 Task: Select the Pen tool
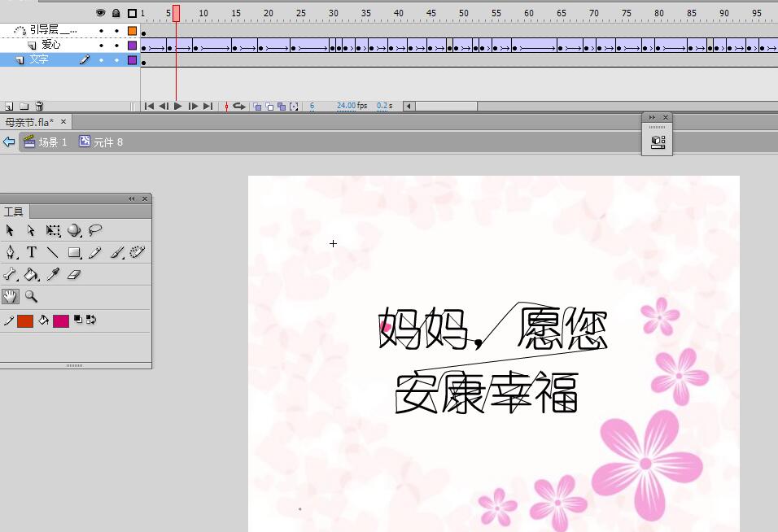coord(11,253)
